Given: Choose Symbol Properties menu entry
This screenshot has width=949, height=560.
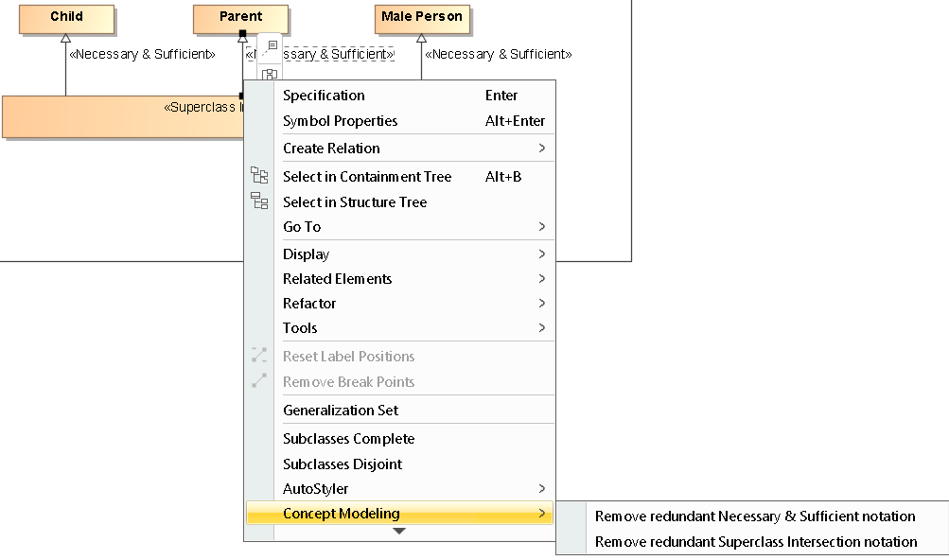Looking at the screenshot, I should [340, 121].
